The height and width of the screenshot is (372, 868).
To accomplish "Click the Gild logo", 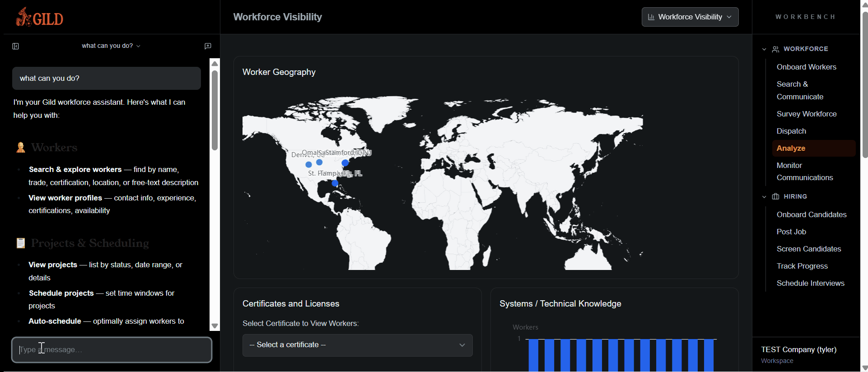I will [x=40, y=17].
